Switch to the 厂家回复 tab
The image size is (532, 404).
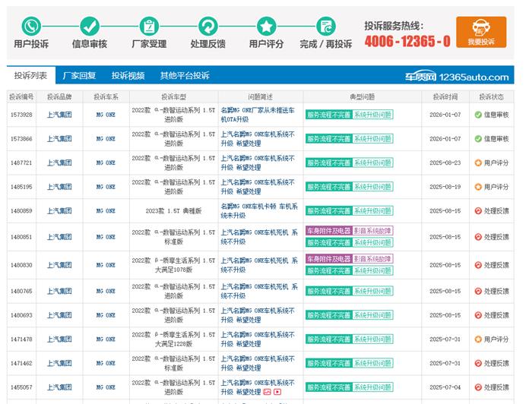(x=79, y=76)
